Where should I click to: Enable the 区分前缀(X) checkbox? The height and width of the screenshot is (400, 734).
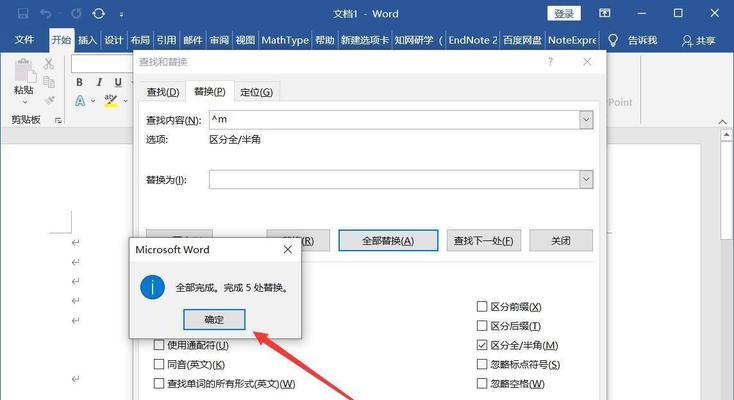point(482,306)
